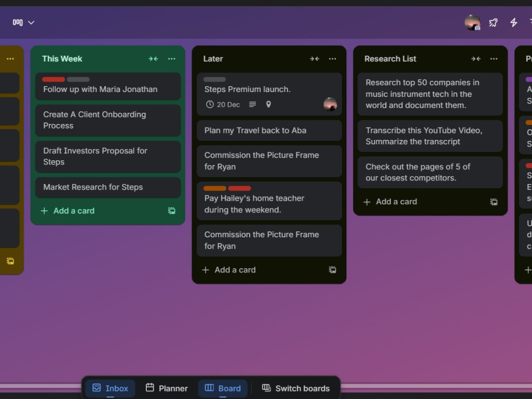Open the Create A Client Onboarding Process card

coord(108,120)
